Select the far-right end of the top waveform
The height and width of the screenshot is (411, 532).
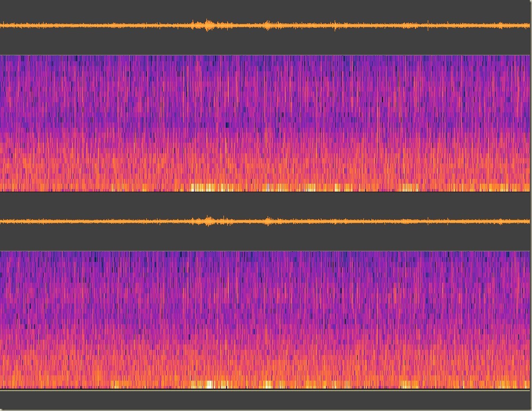pyautogui.click(x=529, y=25)
